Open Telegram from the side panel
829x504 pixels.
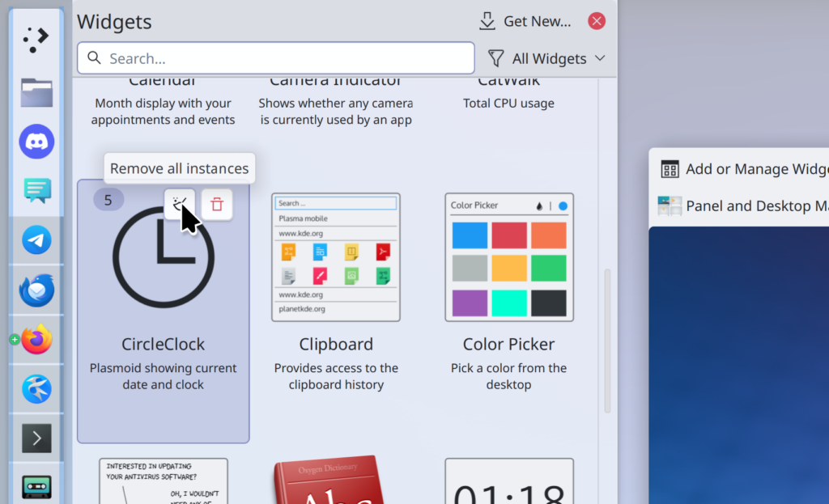pyautogui.click(x=36, y=240)
